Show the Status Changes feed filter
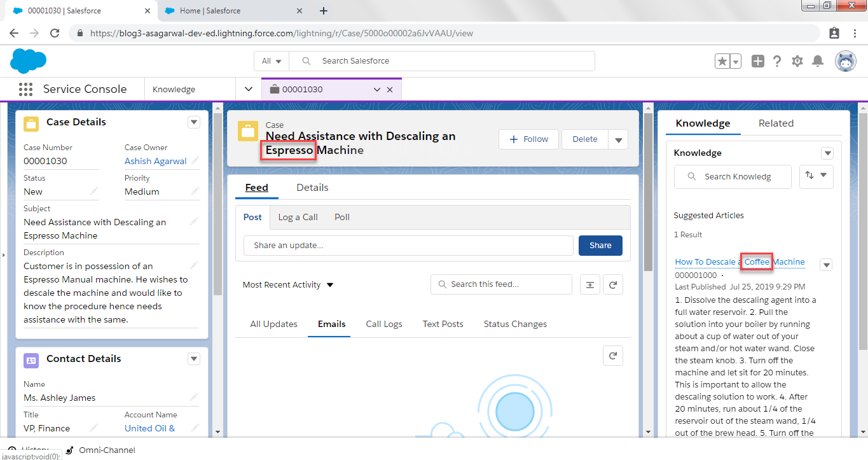868x460 pixels. [515, 324]
